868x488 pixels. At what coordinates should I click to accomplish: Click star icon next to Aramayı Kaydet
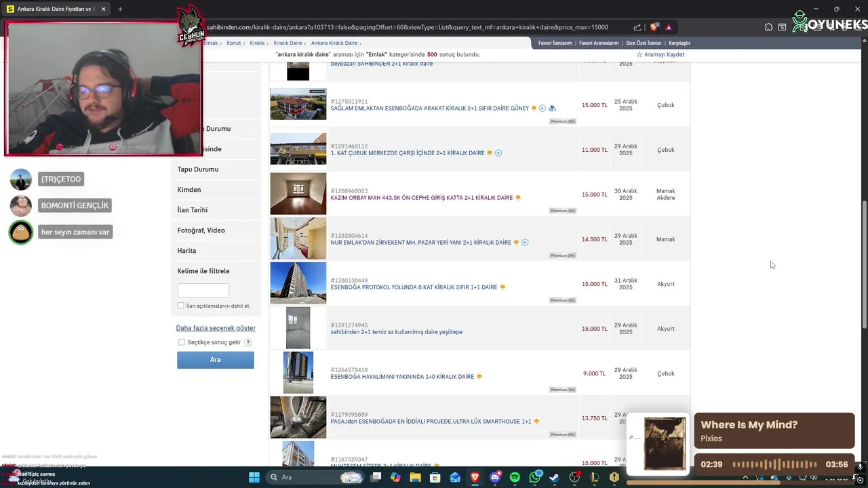(x=639, y=54)
